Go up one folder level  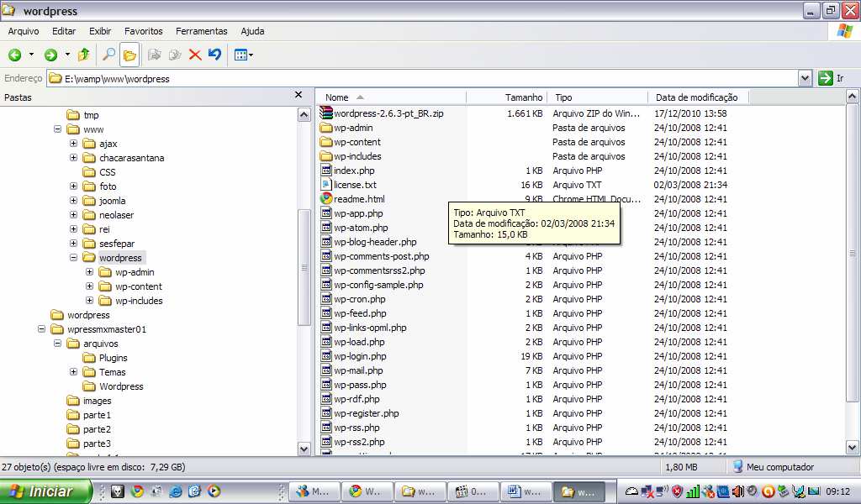tap(83, 55)
